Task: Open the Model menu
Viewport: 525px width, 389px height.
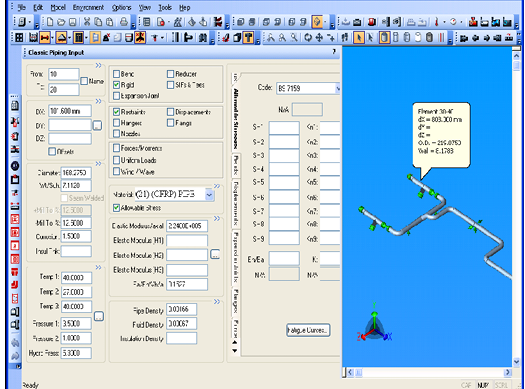Action: [58, 7]
